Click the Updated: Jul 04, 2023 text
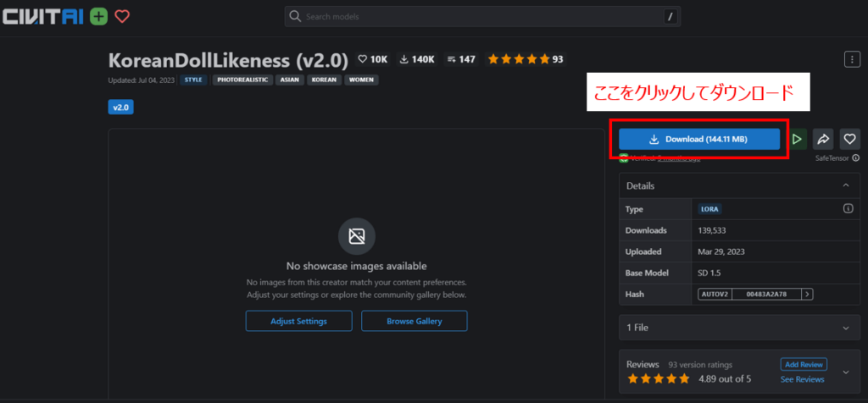This screenshot has height=403, width=868. coord(142,80)
